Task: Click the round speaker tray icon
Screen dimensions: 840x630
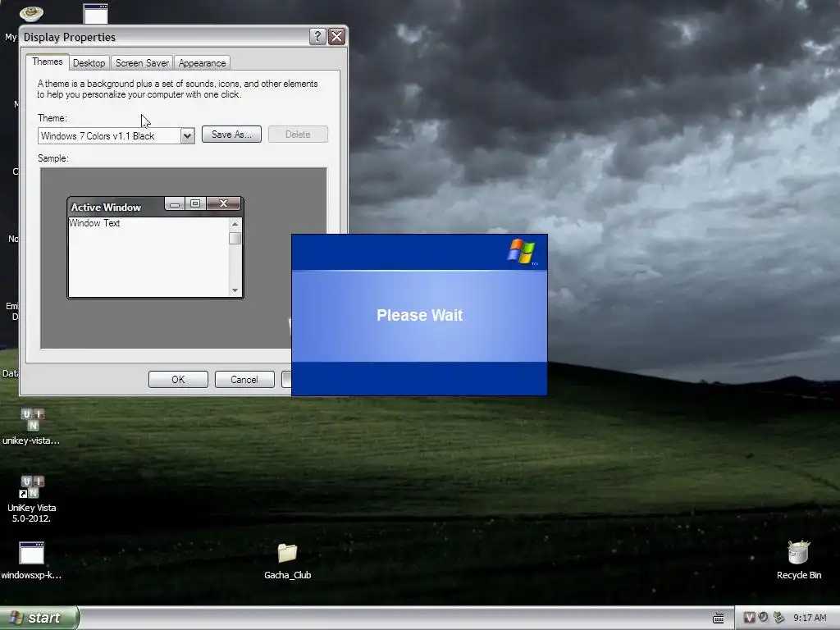Action: tap(764, 618)
